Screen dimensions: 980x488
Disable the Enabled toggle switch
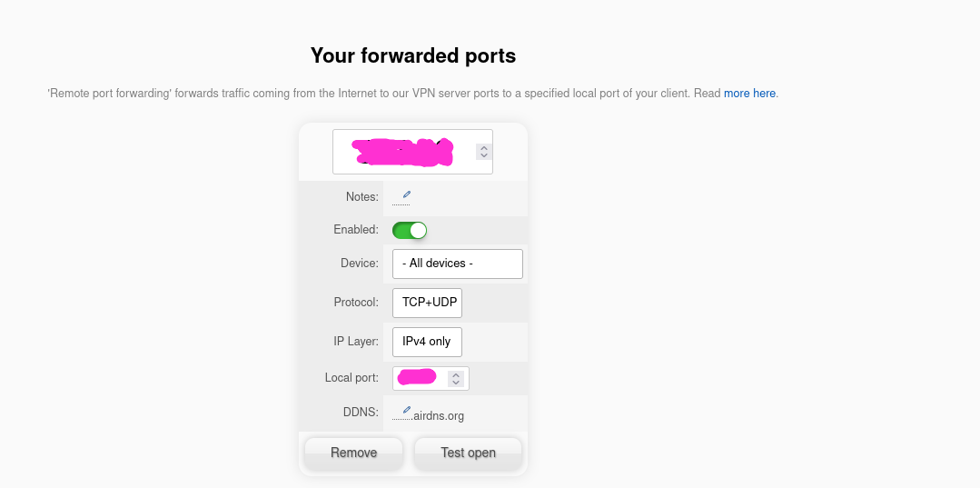pyautogui.click(x=410, y=231)
